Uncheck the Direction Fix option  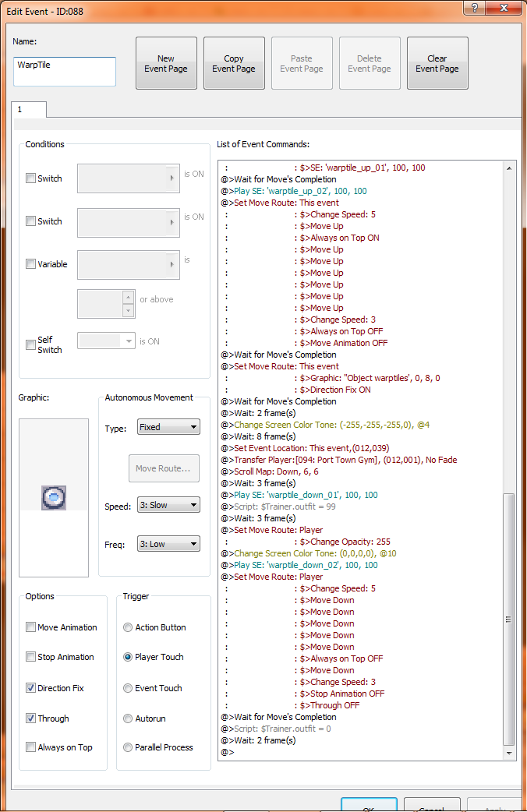coord(31,688)
